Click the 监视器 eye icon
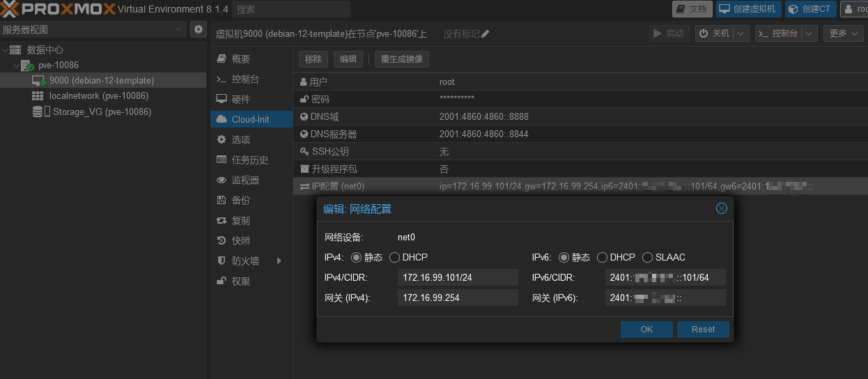Viewport: 868px width, 379px height. click(222, 180)
